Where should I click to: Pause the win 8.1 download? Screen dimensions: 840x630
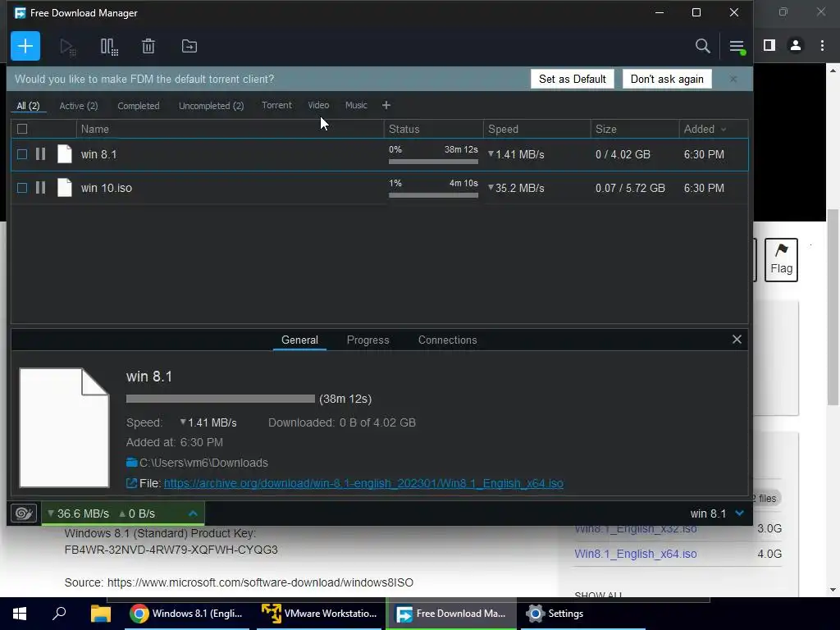(41, 154)
